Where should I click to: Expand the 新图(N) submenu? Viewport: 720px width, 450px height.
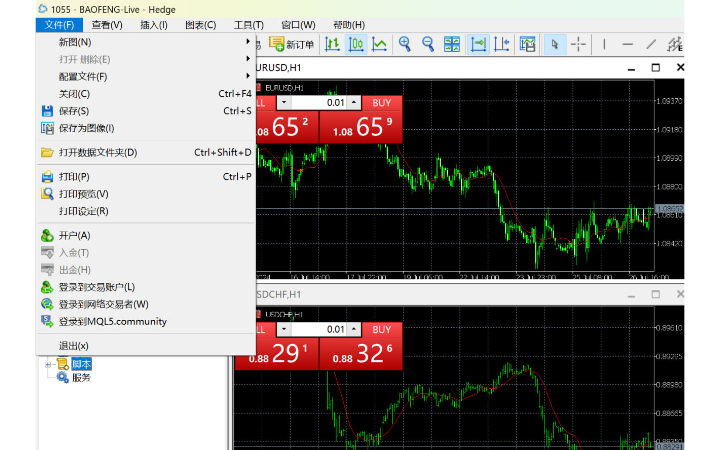click(x=146, y=42)
